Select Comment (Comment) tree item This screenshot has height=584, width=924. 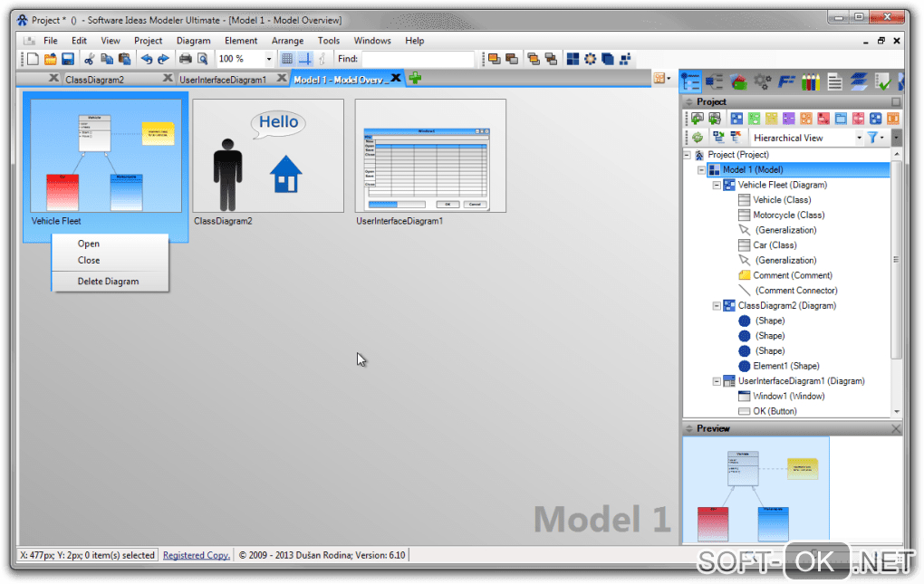(x=792, y=275)
